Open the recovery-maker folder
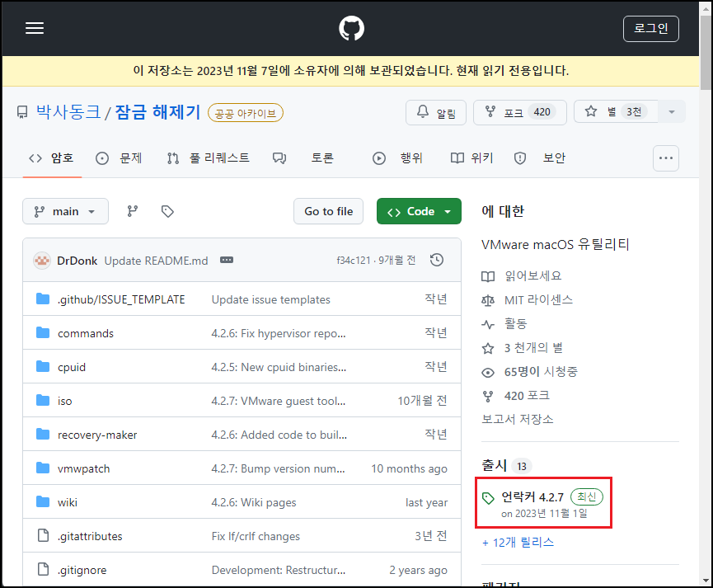 [97, 435]
